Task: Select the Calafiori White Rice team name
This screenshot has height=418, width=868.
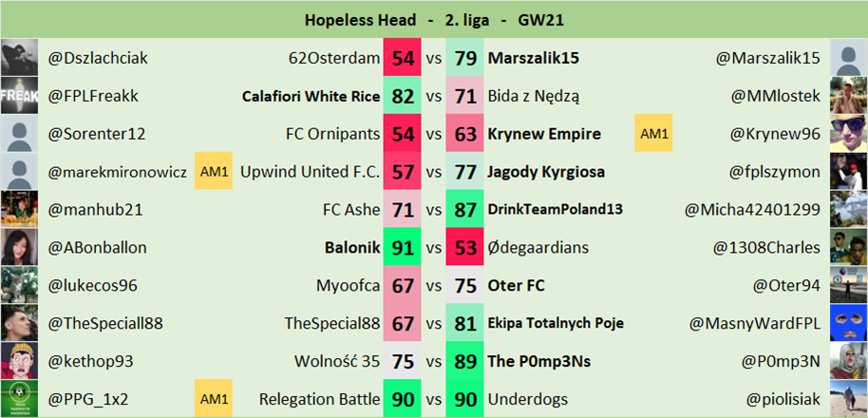Action: click(x=311, y=96)
